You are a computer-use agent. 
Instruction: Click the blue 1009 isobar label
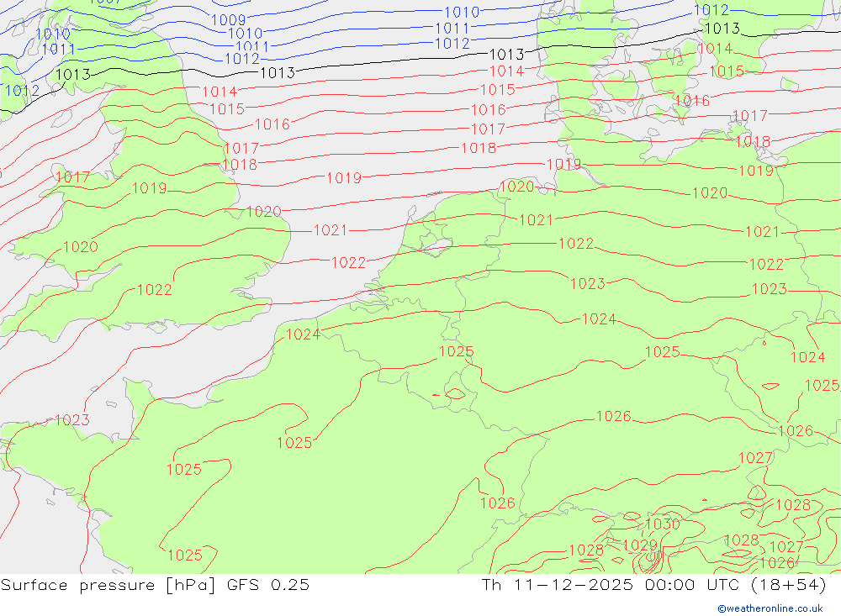pos(229,20)
